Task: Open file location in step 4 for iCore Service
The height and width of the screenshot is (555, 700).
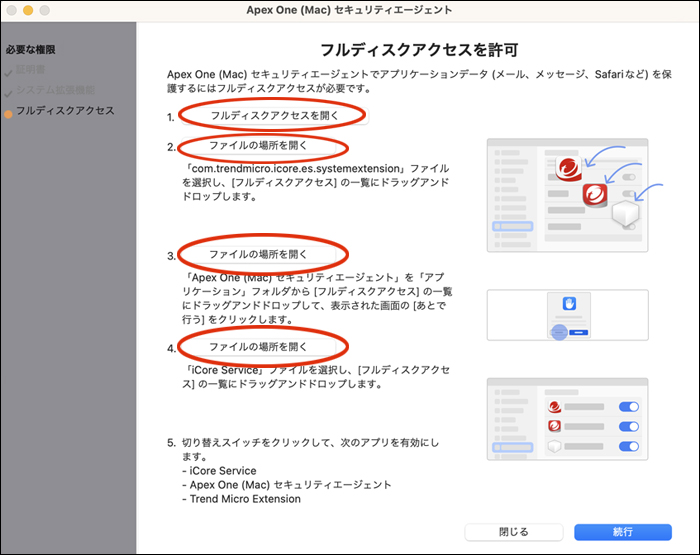Action: pyautogui.click(x=258, y=346)
